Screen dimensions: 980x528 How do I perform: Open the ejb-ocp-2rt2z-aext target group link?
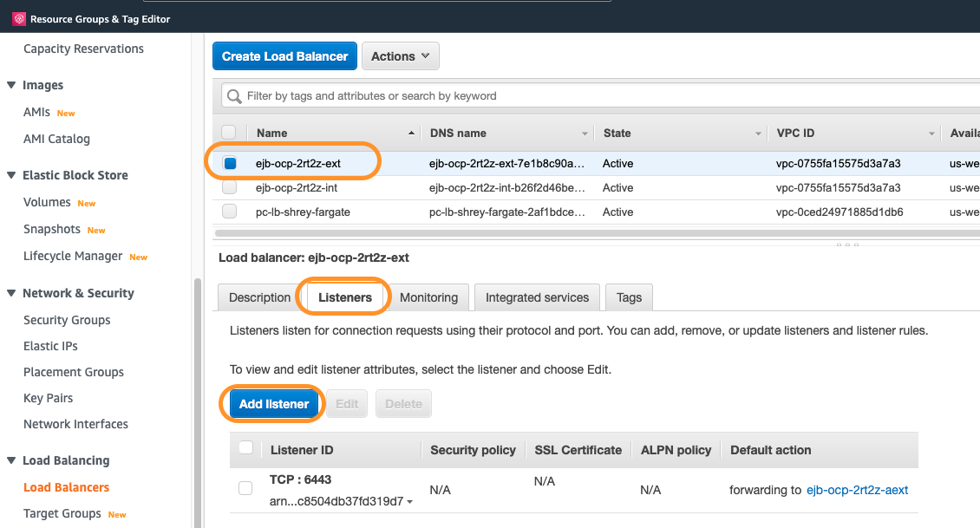point(857,490)
